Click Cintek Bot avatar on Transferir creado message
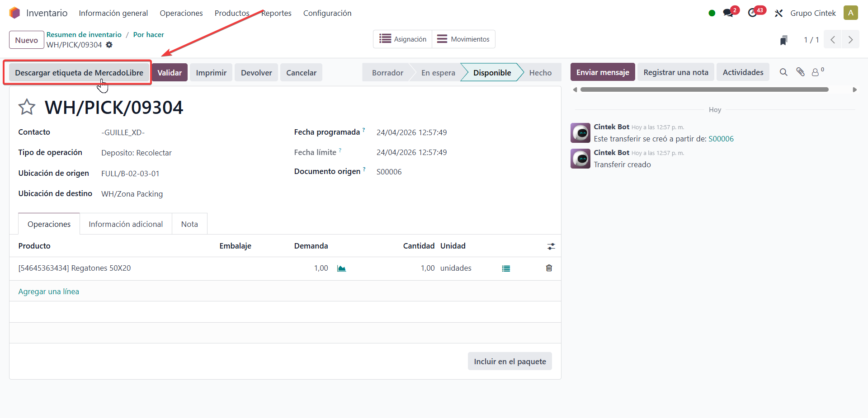Viewport: 868px width, 418px height. point(580,159)
